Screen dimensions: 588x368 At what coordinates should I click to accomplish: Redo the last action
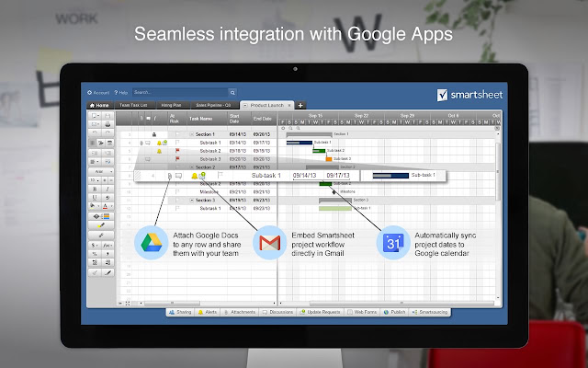tap(107, 132)
